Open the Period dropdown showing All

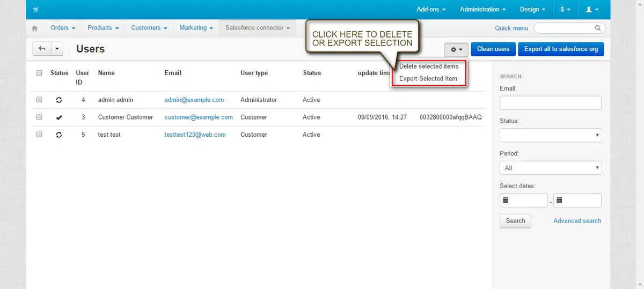550,168
